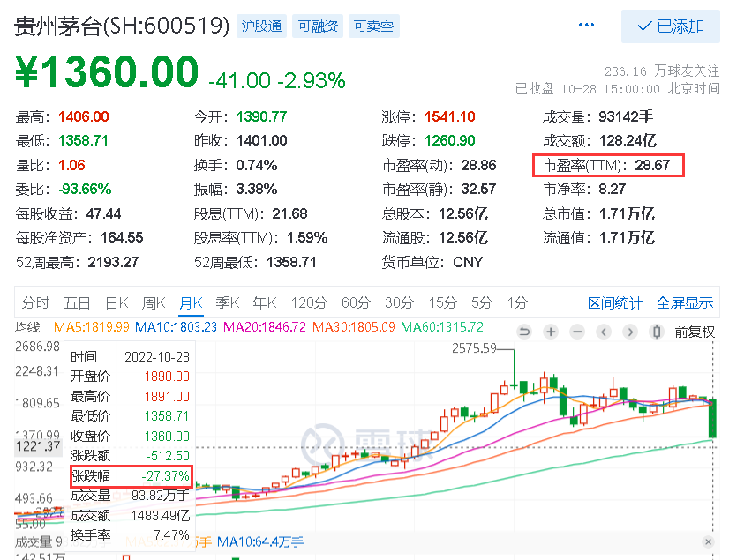Viewport: 729px width, 560px height.
Task: Zoom in chart with plus icon
Action: point(551,332)
